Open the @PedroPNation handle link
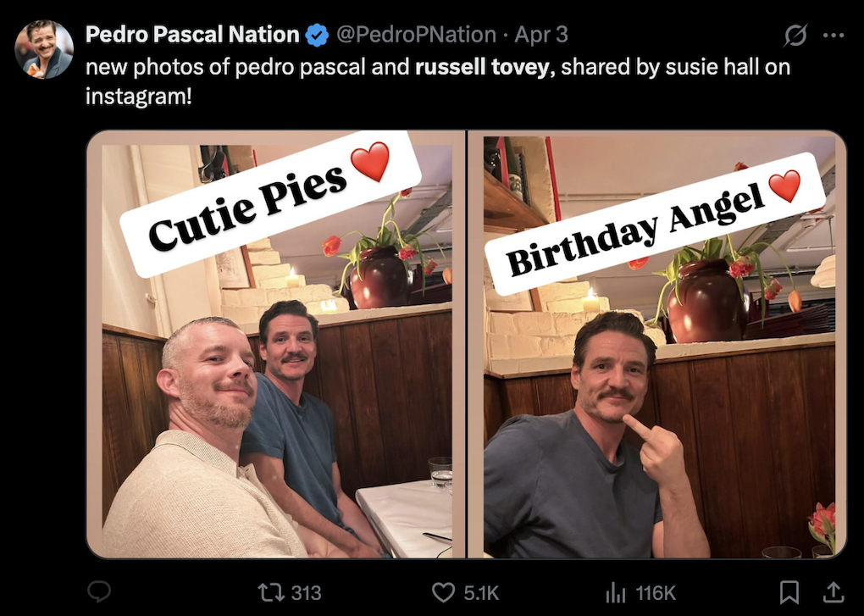Screen dimensions: 864x616 coord(416,35)
